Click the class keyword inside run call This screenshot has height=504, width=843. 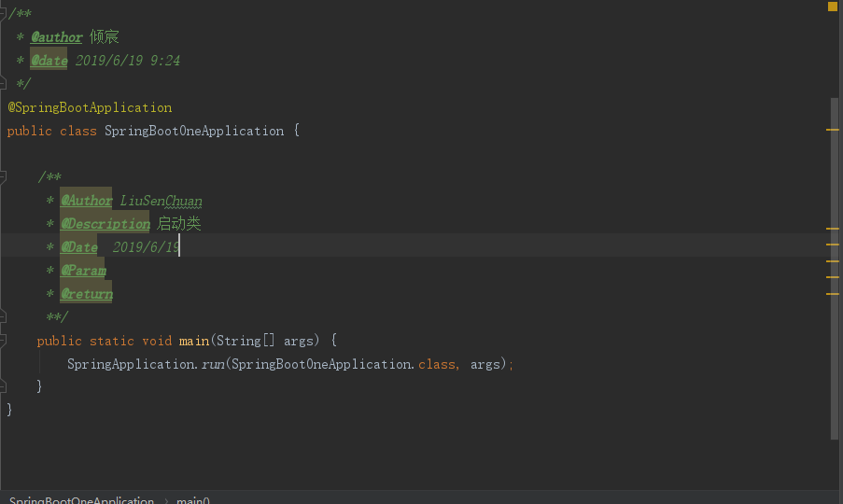[437, 364]
